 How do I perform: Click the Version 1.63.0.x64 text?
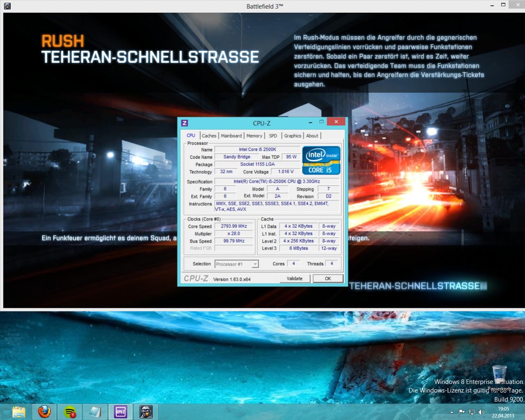[x=232, y=279]
